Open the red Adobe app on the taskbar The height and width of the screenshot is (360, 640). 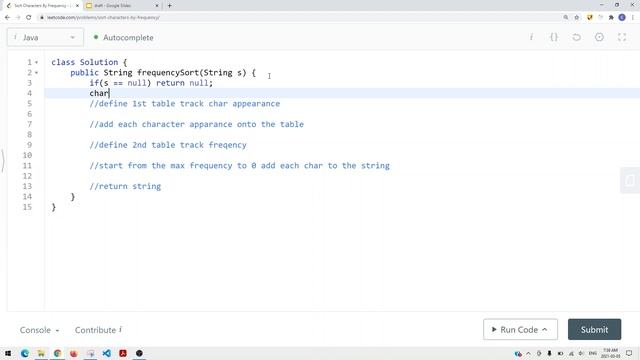pos(123,353)
